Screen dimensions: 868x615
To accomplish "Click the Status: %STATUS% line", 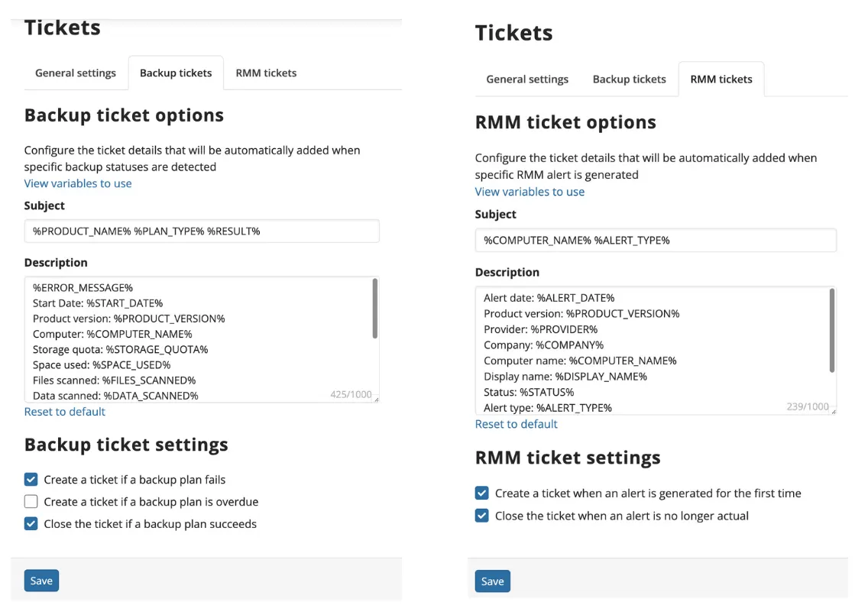I will point(529,392).
